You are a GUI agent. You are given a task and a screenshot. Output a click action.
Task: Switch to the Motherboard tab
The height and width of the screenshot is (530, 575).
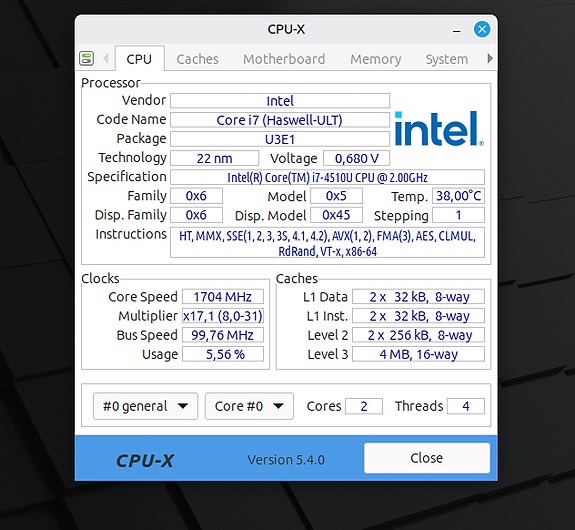(284, 59)
